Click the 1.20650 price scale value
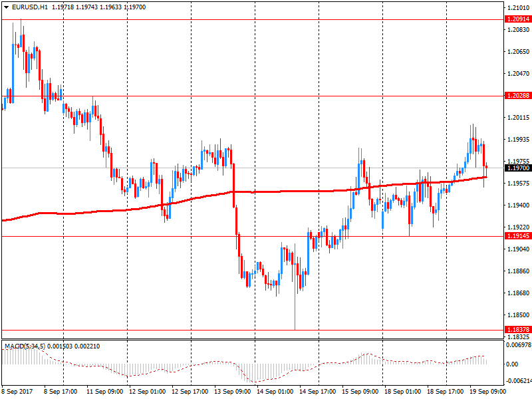The height and width of the screenshot is (399, 532). point(519,52)
